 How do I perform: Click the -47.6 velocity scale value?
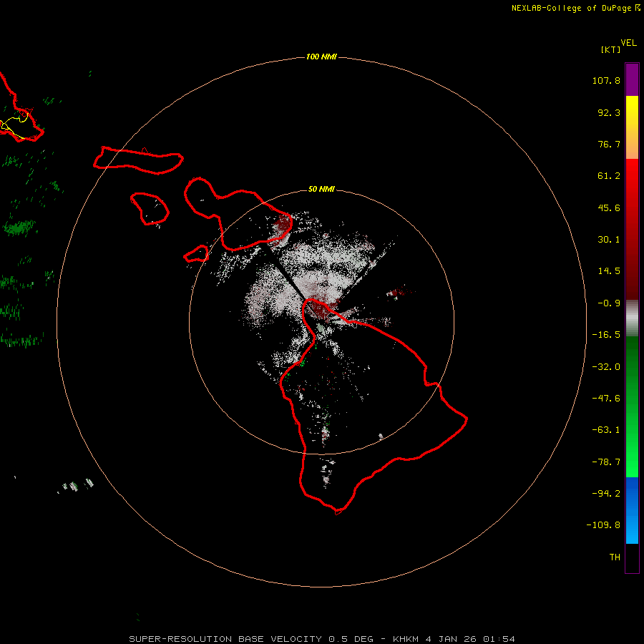606,399
